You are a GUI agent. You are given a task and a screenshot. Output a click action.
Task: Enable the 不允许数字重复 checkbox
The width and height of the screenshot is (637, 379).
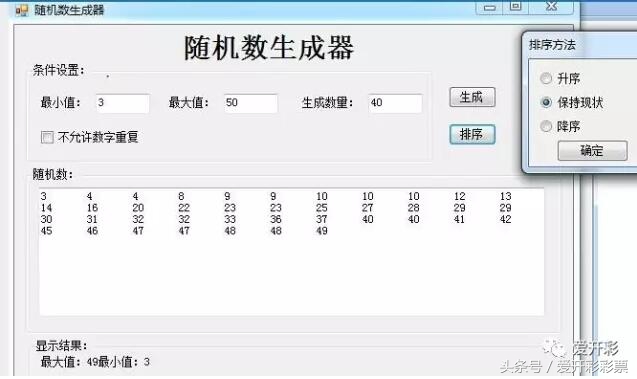[x=47, y=137]
